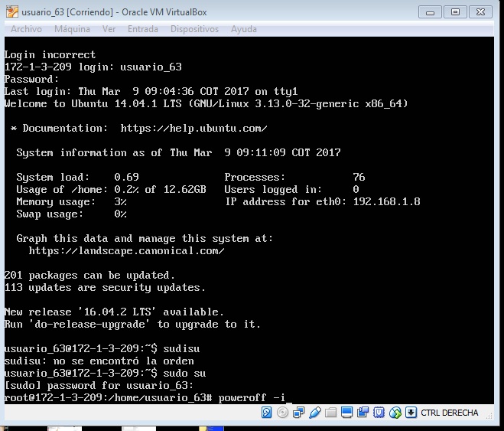Screen dimensions: 504x431
Task: Click the '201 packages can be updated.' line
Action: click(x=89, y=276)
